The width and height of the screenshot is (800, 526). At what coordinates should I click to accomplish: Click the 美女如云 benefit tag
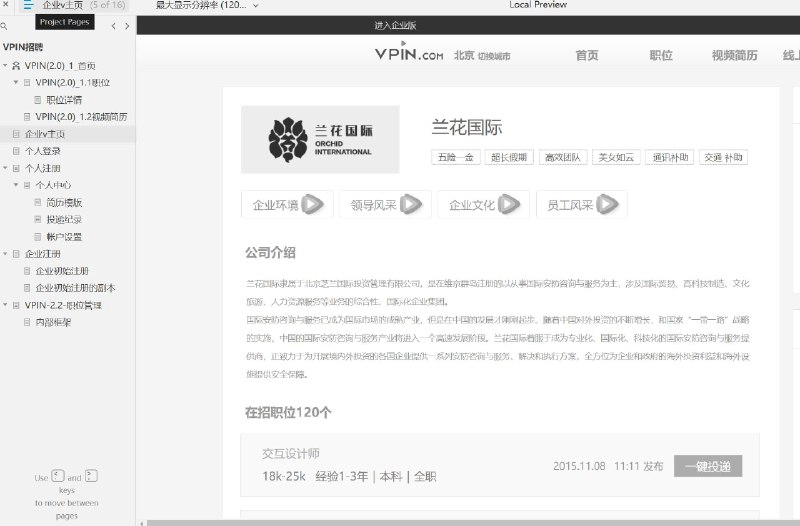point(616,157)
